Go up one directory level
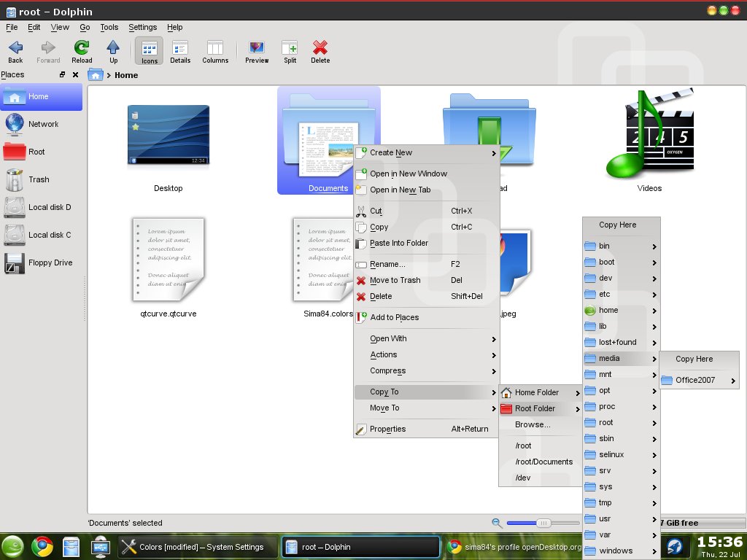 click(x=113, y=52)
